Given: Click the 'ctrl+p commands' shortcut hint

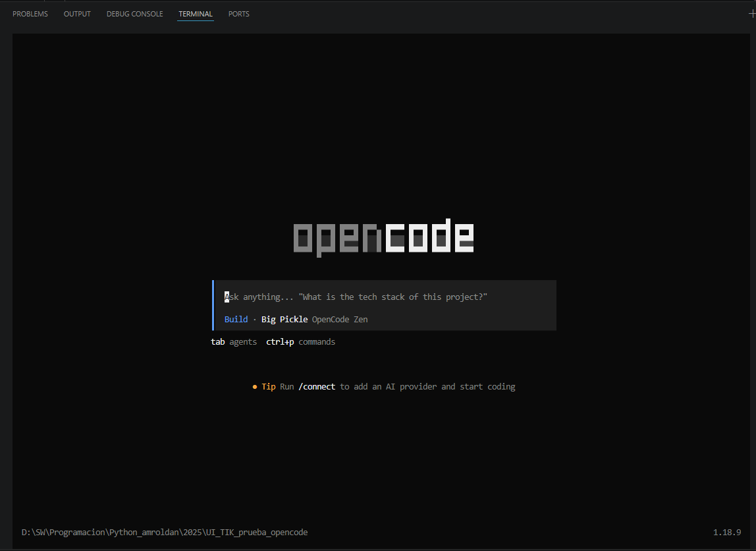Looking at the screenshot, I should pyautogui.click(x=300, y=341).
